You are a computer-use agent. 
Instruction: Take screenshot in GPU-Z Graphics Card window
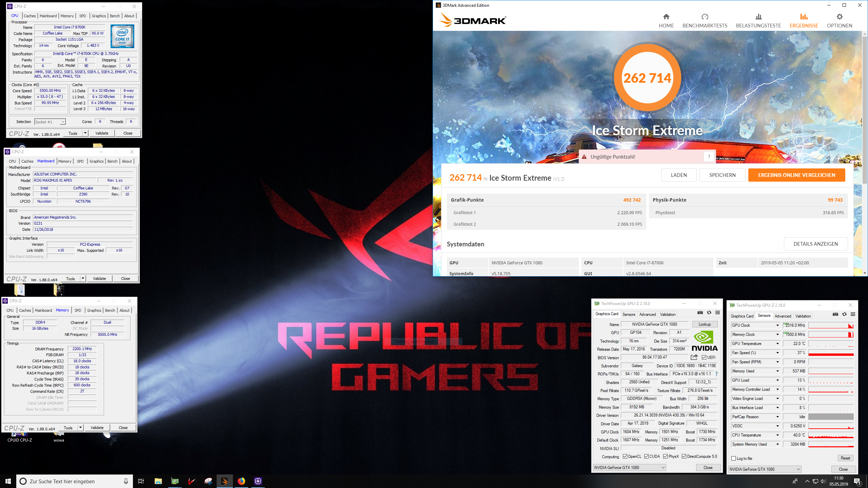point(700,312)
